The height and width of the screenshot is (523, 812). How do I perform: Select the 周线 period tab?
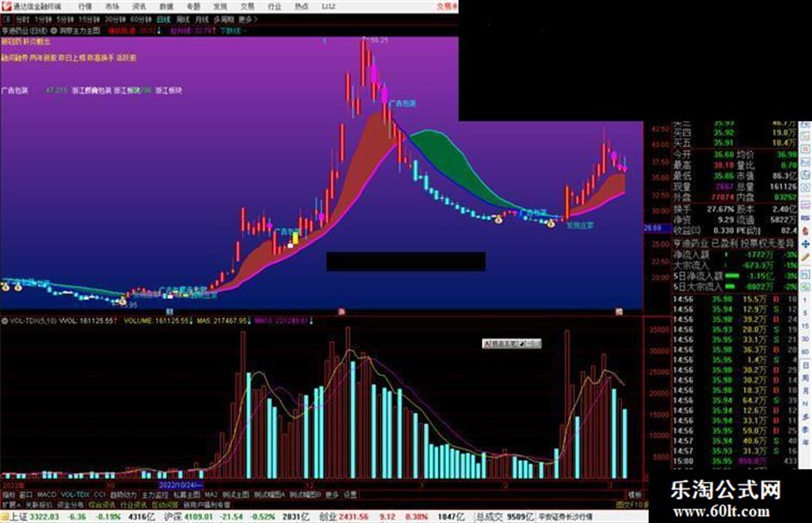click(183, 19)
